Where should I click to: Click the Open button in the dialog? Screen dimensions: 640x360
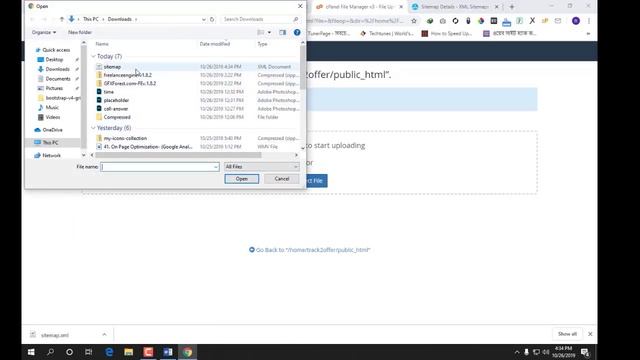(242, 179)
